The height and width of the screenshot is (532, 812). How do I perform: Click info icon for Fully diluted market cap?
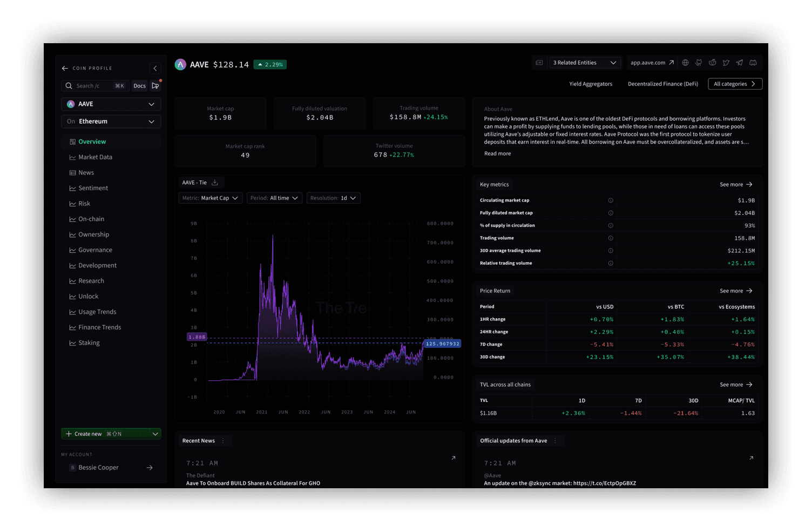(x=611, y=213)
